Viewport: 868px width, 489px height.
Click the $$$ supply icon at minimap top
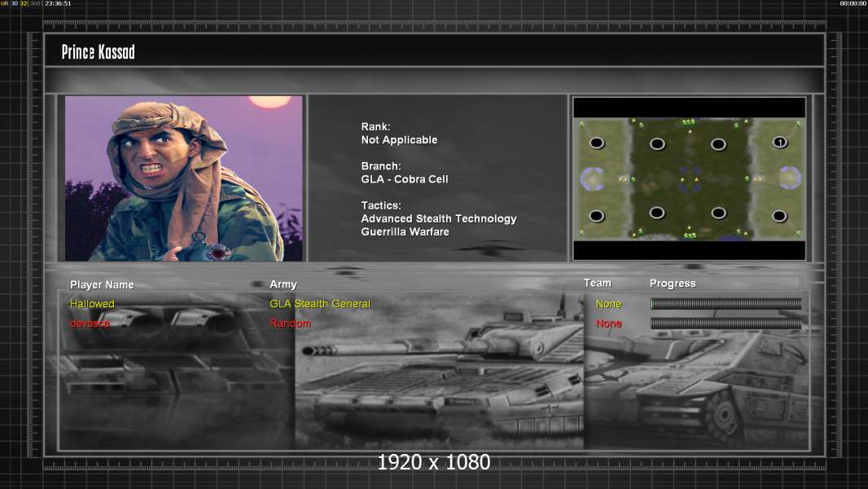click(x=688, y=121)
